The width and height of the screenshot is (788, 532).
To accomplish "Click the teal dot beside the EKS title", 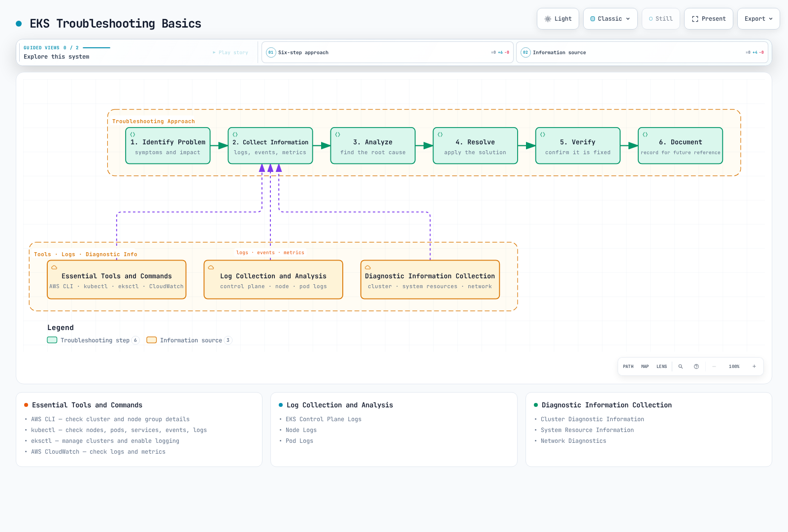I will [19, 24].
